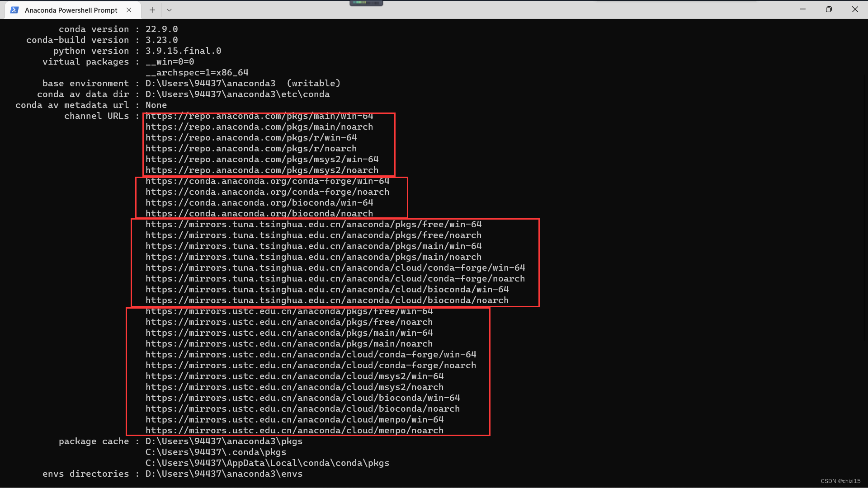Click the AppData\Local\conda\conda\pkgs path
The width and height of the screenshot is (868, 488).
coord(267,463)
